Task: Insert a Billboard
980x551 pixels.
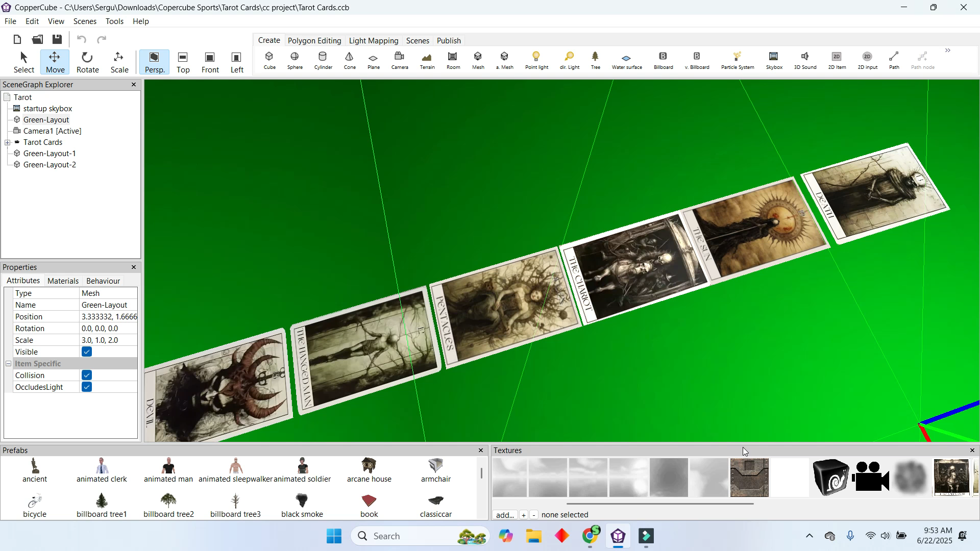Action: pyautogui.click(x=664, y=61)
